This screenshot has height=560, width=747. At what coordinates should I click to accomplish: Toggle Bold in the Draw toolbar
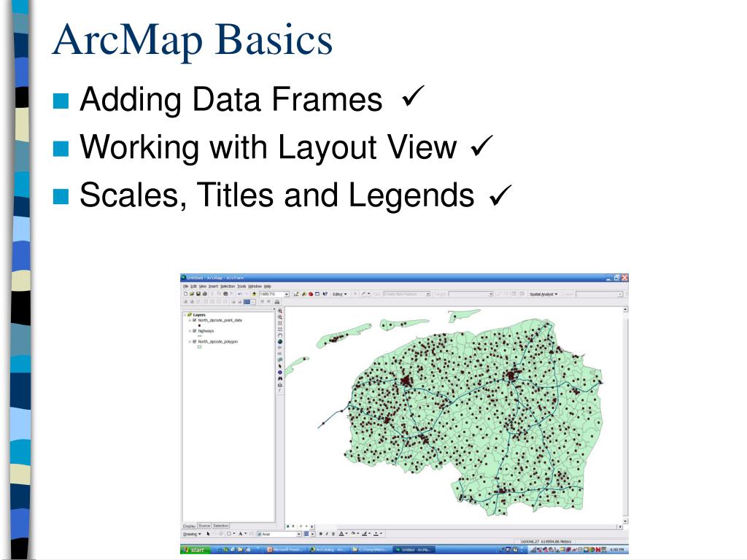pos(321,534)
